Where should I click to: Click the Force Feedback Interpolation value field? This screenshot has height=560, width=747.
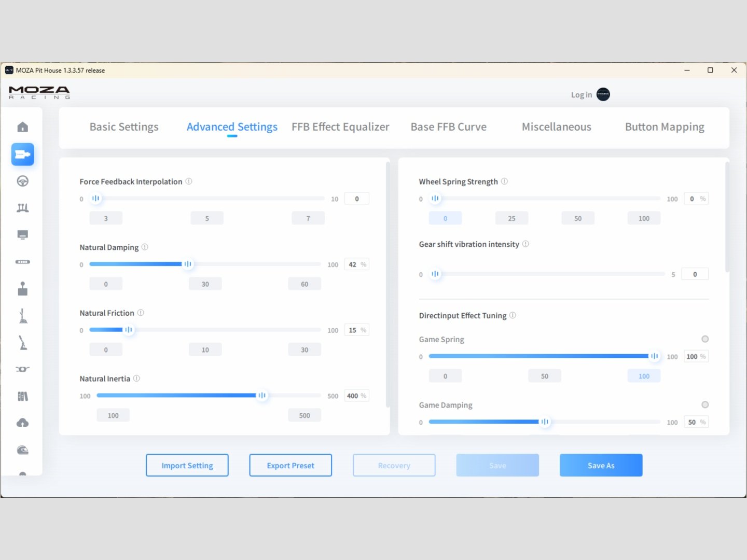pos(357,199)
